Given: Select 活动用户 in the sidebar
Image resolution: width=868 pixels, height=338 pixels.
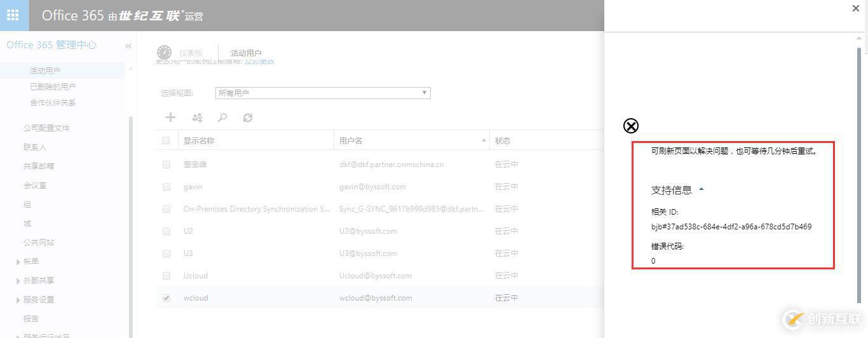Looking at the screenshot, I should pos(45,71).
